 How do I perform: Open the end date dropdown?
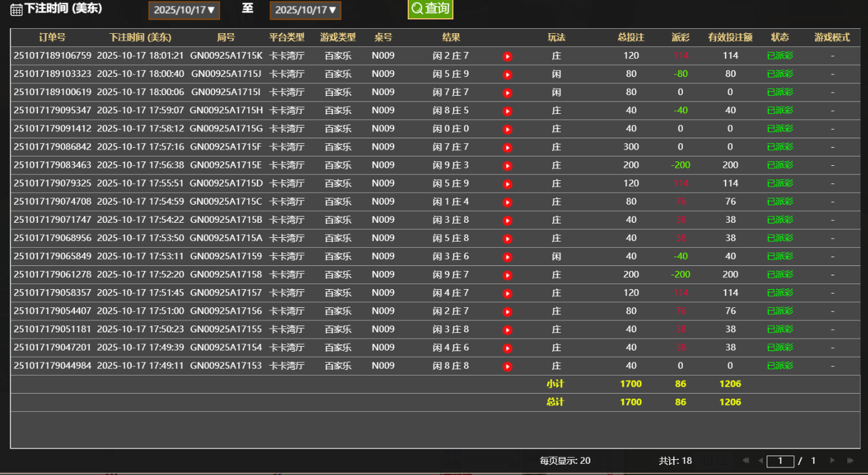[x=305, y=10]
